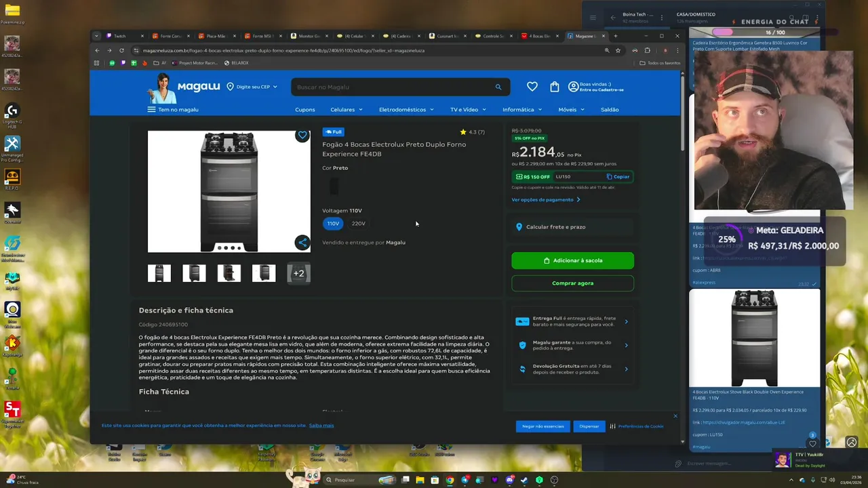
Task: Open the Saiba mais cookie link
Action: [321, 426]
